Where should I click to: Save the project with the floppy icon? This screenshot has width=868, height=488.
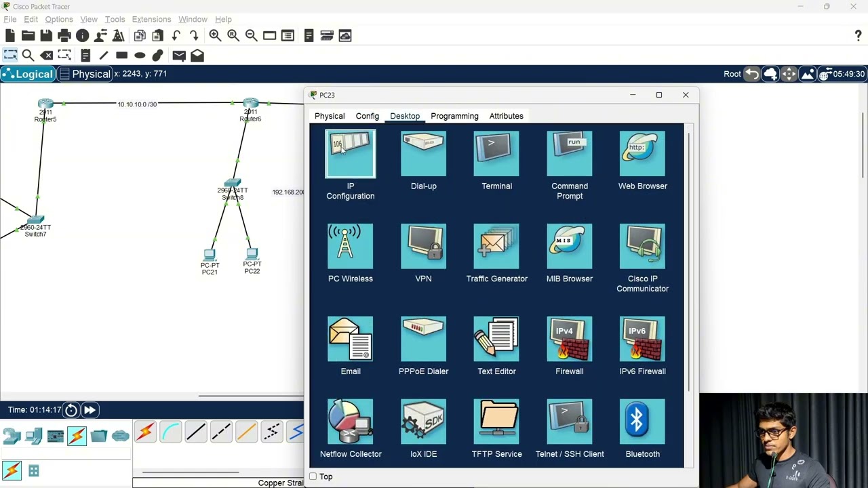pyautogui.click(x=46, y=35)
